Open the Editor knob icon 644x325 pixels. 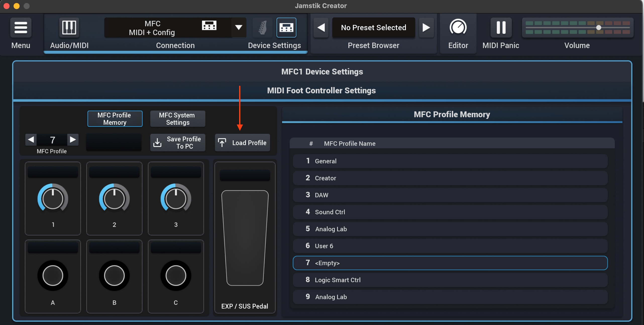pyautogui.click(x=458, y=27)
